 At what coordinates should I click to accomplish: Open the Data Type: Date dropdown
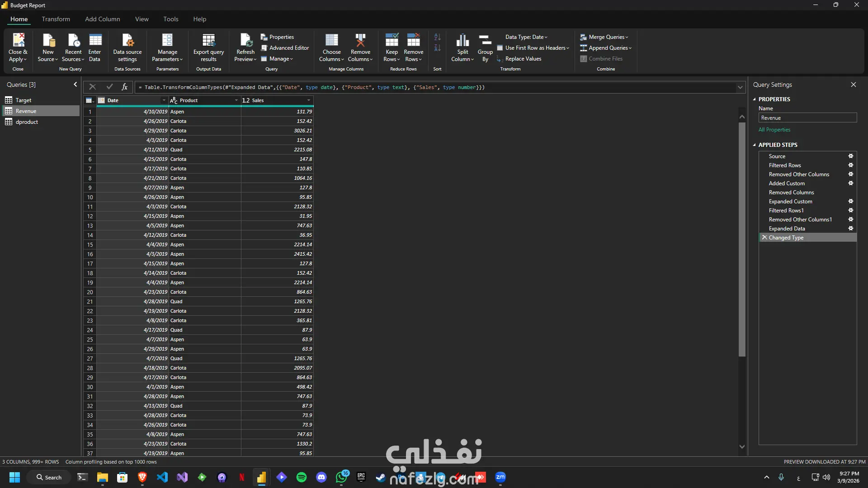point(526,37)
